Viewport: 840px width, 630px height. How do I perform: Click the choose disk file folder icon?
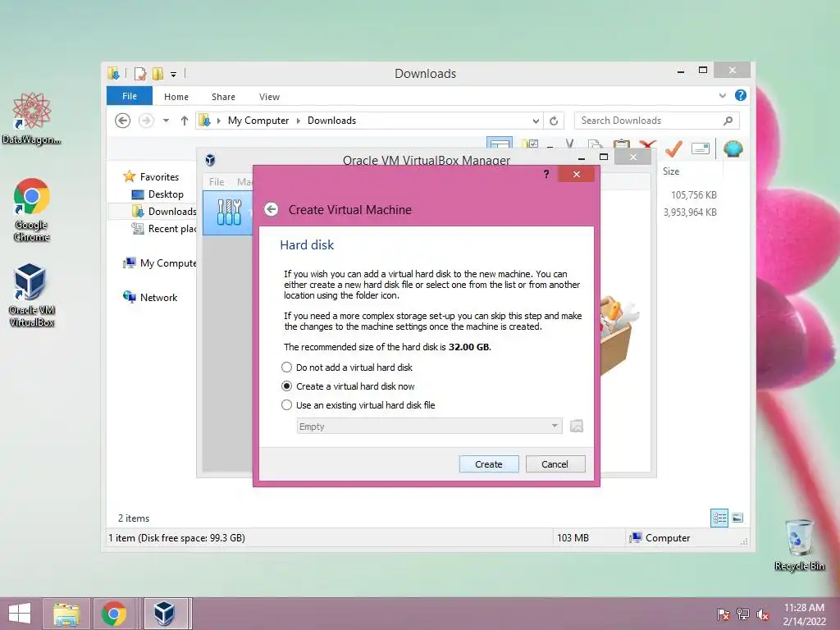click(577, 427)
